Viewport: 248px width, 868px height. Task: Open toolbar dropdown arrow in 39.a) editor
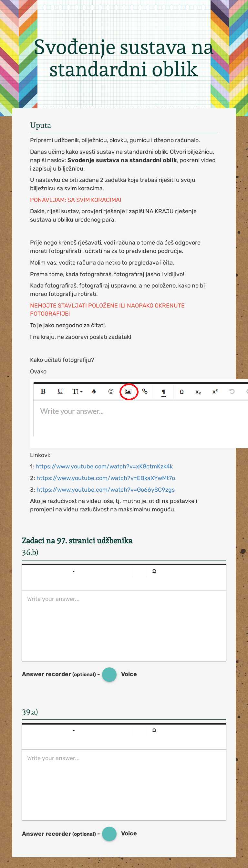73,730
